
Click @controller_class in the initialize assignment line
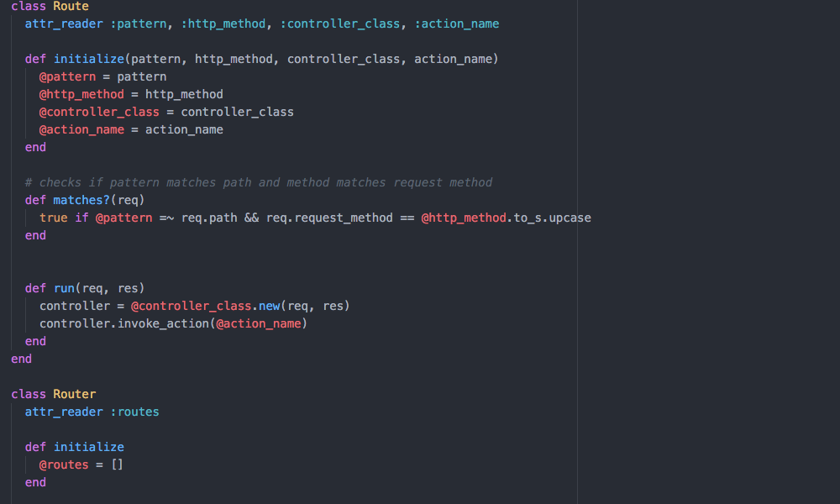tap(99, 112)
